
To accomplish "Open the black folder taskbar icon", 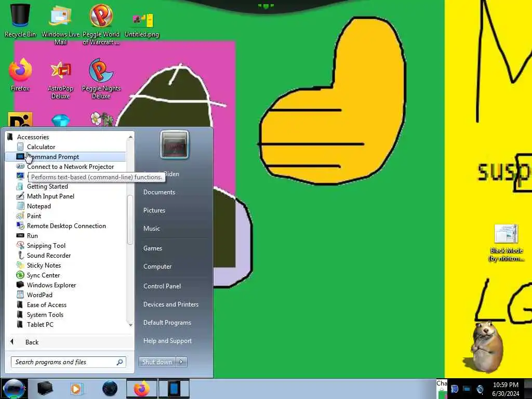I will (x=45, y=389).
